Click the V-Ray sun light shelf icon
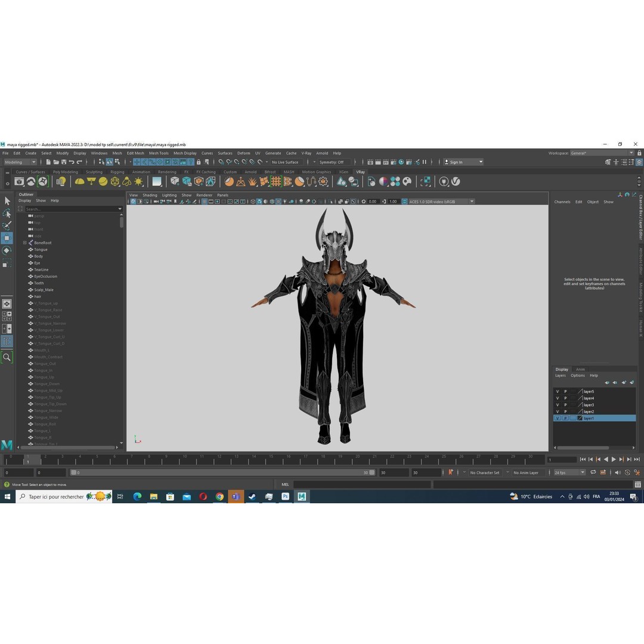The height and width of the screenshot is (644, 644). (x=139, y=181)
